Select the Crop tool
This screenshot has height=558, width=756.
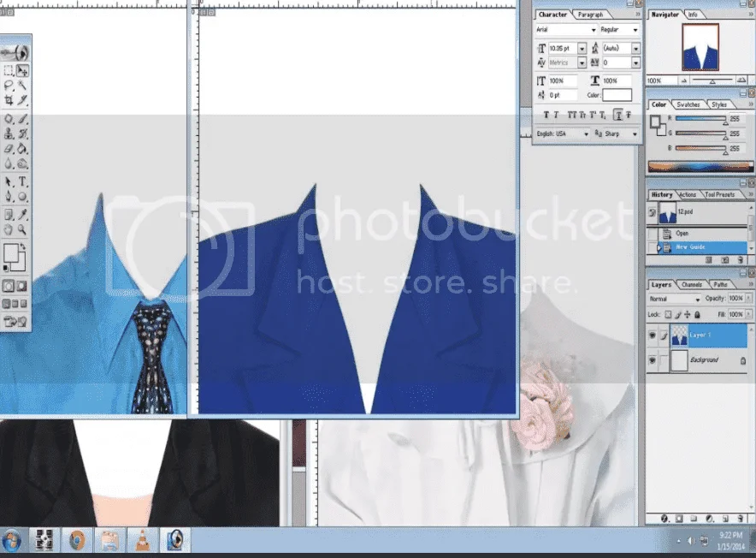click(9, 100)
